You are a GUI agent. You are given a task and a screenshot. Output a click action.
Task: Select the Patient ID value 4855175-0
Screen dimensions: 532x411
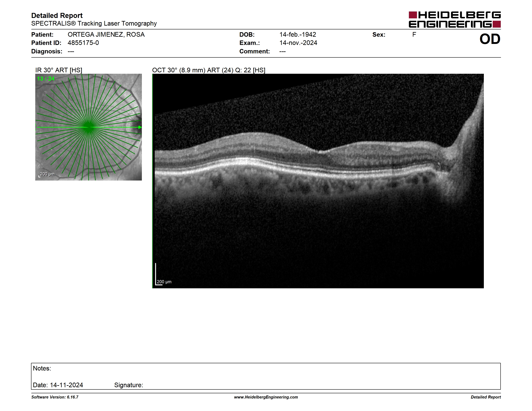tap(83, 43)
